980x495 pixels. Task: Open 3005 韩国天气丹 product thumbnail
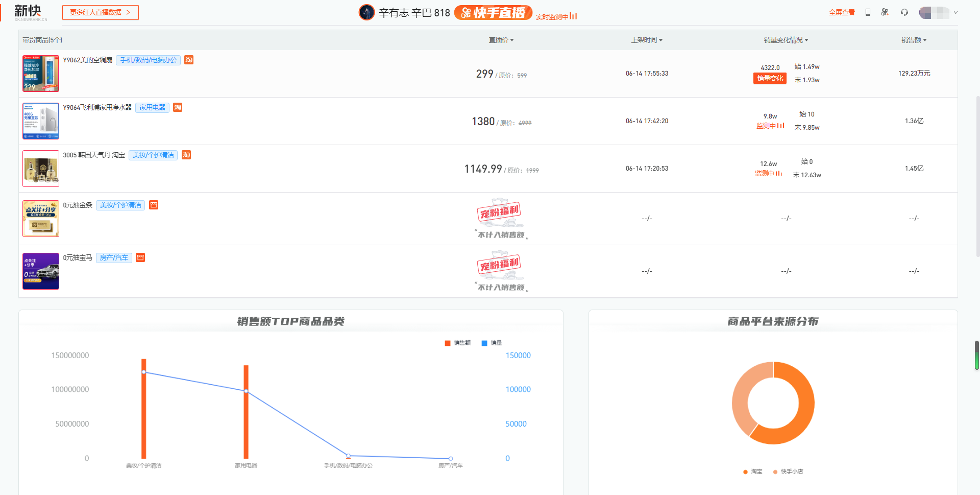(41, 169)
